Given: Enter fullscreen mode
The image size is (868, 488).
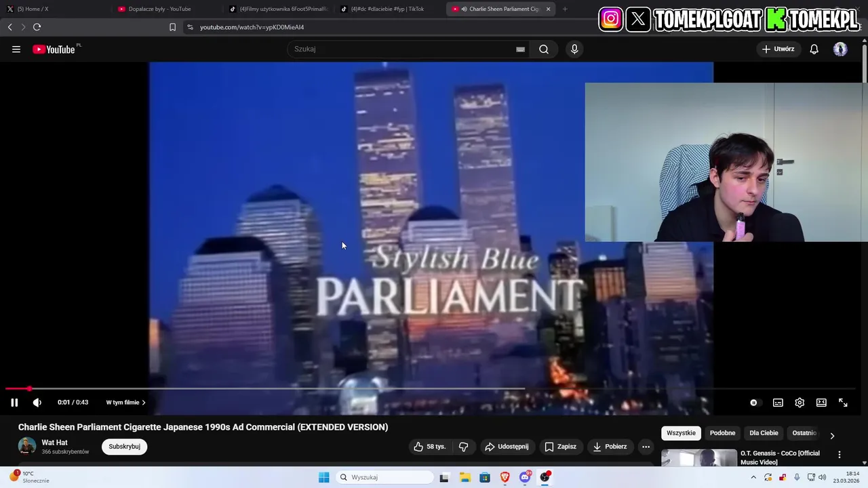Looking at the screenshot, I should (843, 403).
